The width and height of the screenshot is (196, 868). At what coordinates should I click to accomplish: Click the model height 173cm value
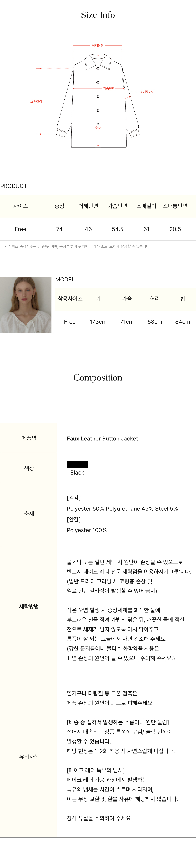click(98, 322)
